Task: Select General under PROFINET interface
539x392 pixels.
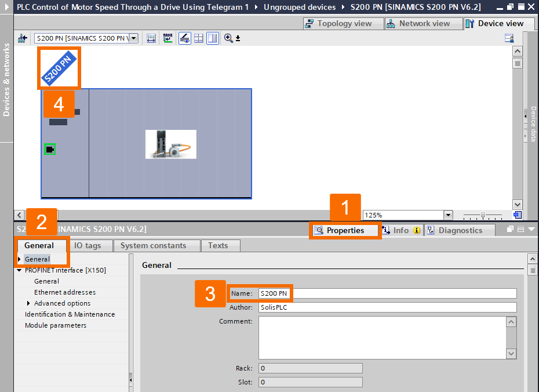Action: [46, 281]
